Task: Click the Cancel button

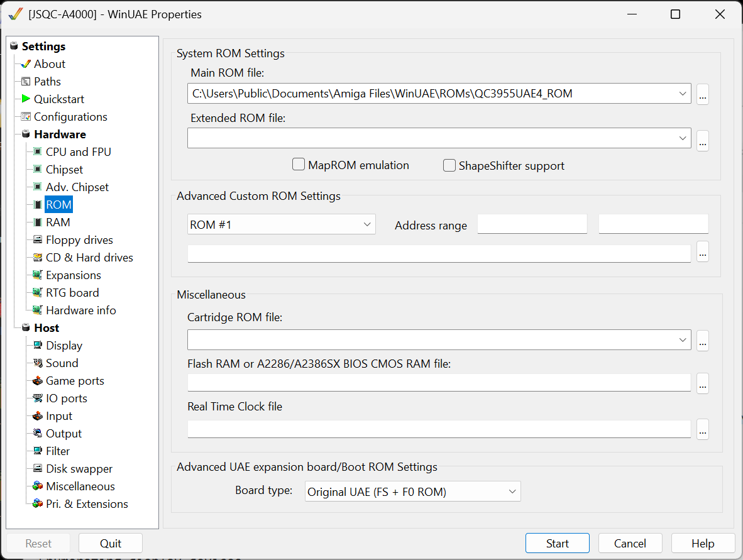Action: click(630, 543)
